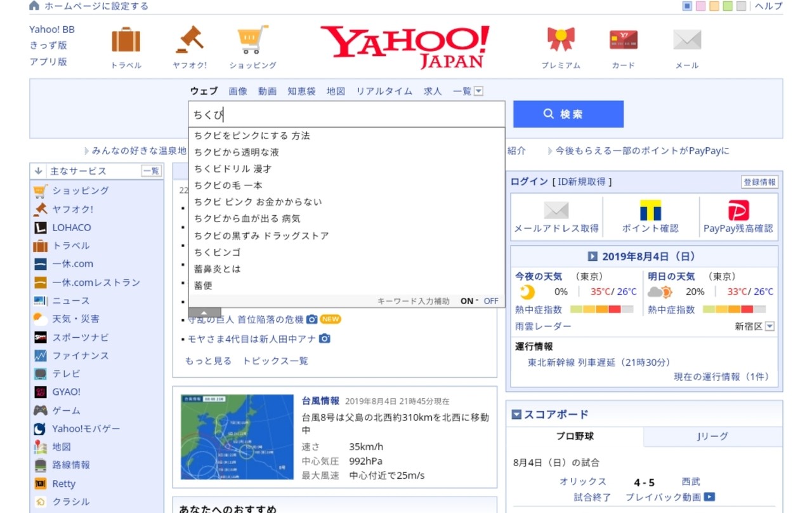Collapse the スコアボード panel with its triangle
The width and height of the screenshot is (812, 513).
coord(516,415)
